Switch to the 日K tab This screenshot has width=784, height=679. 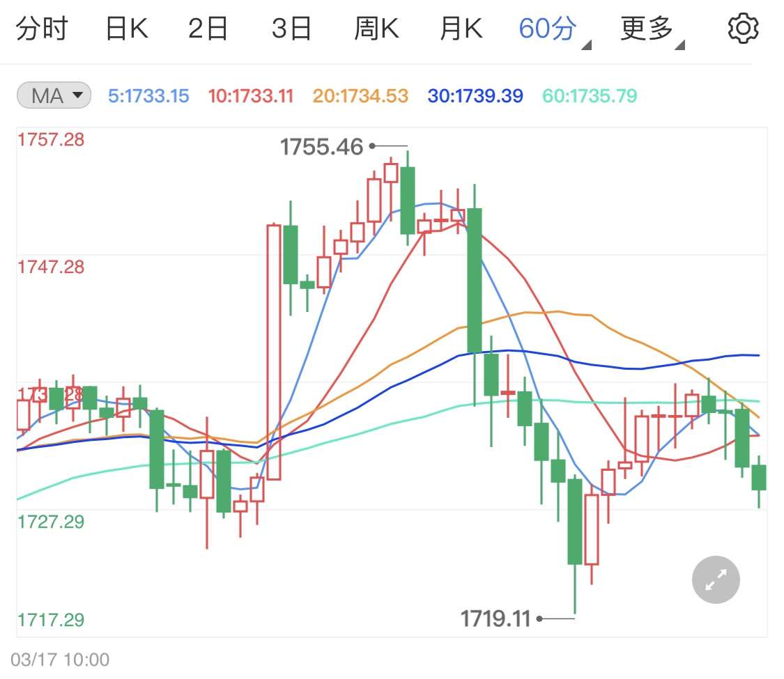[127, 29]
